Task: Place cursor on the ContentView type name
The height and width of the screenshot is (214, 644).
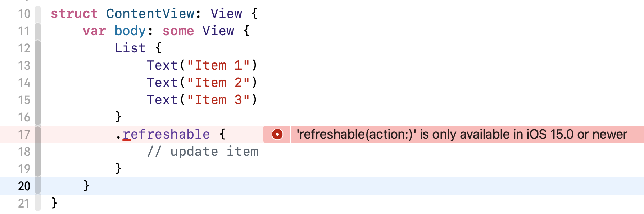Action: pos(150,14)
